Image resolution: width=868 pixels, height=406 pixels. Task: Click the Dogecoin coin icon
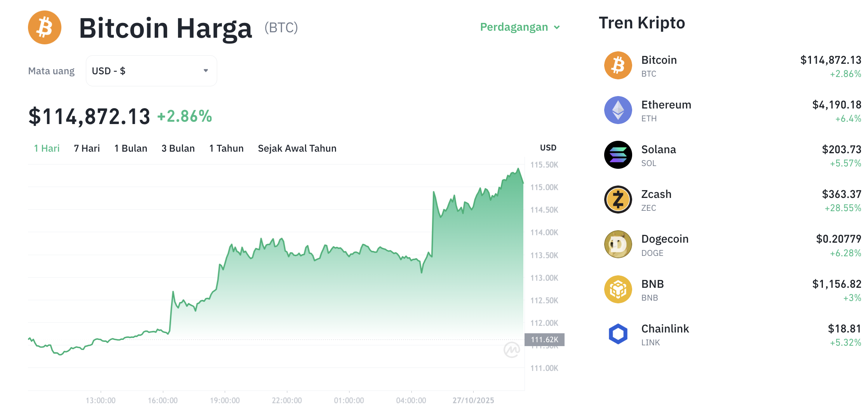point(618,245)
